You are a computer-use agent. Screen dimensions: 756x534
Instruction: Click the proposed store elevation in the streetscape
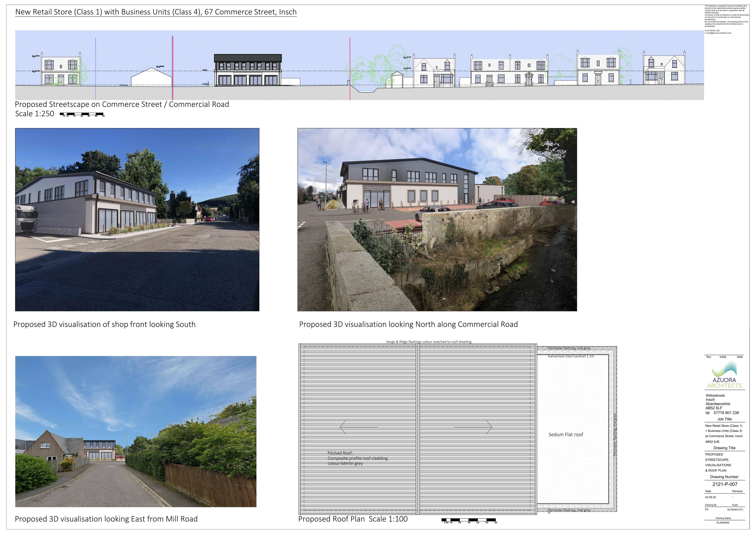tap(248, 70)
